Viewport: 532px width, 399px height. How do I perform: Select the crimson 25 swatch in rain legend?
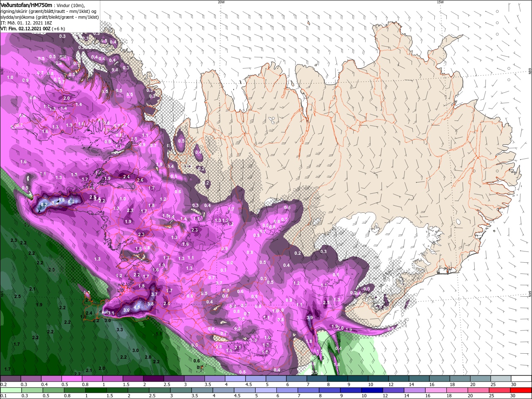point(500,390)
